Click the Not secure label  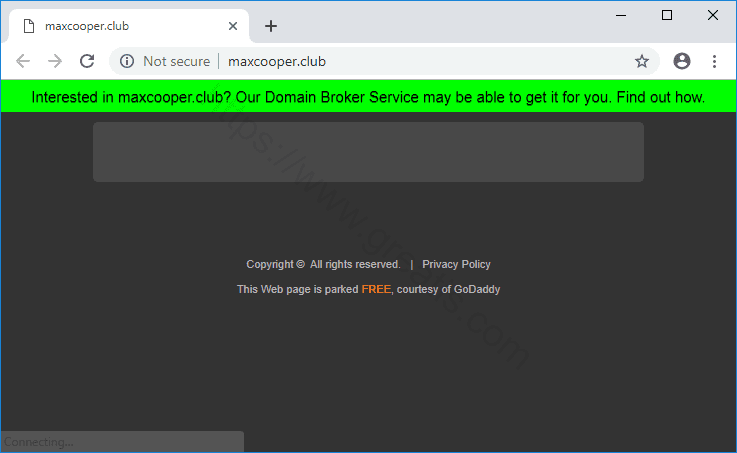(x=176, y=62)
